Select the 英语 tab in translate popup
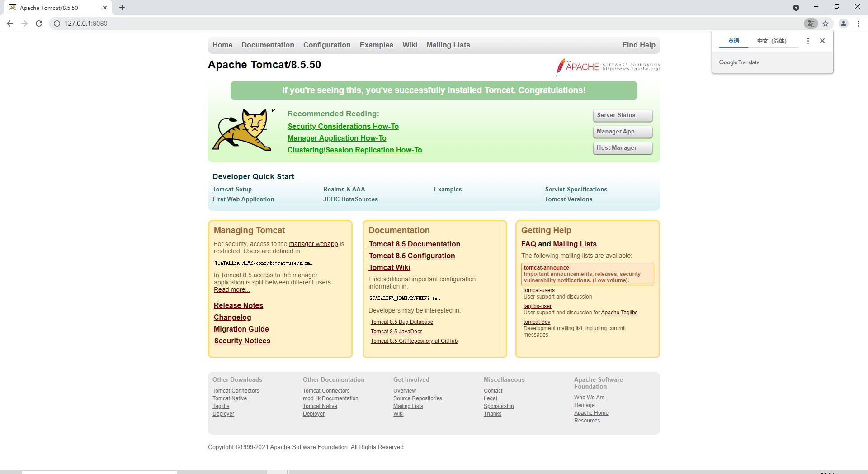868x474 pixels. [x=734, y=41]
